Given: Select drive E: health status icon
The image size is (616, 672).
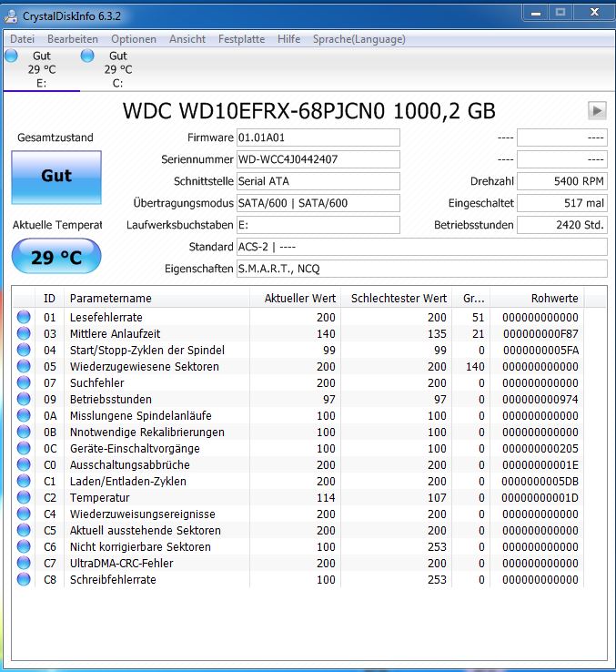Looking at the screenshot, I should pyautogui.click(x=12, y=56).
